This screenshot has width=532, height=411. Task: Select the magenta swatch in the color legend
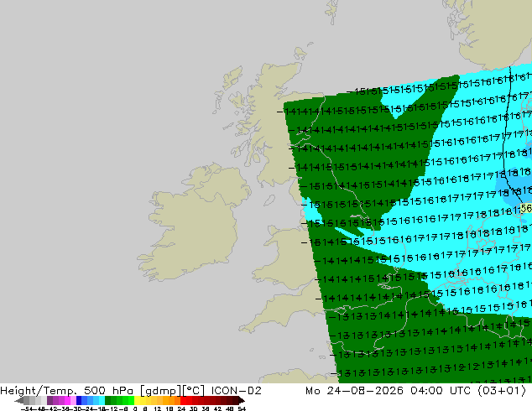pyautogui.click(x=67, y=401)
